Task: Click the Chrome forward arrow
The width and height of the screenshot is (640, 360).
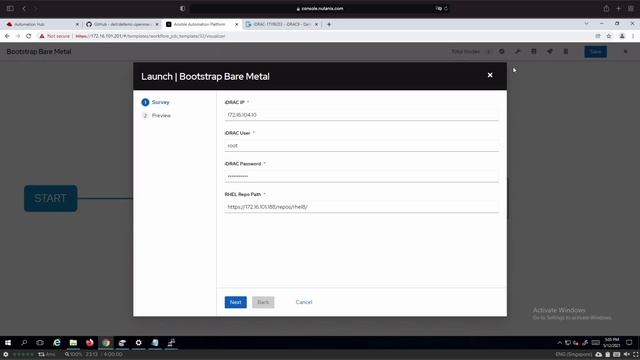Action: click(x=18, y=36)
